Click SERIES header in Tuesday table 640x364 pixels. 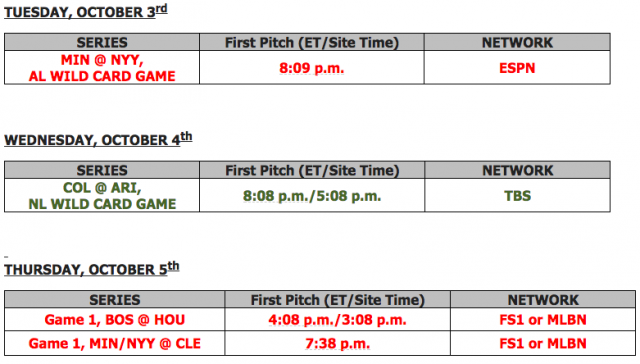[x=102, y=42]
